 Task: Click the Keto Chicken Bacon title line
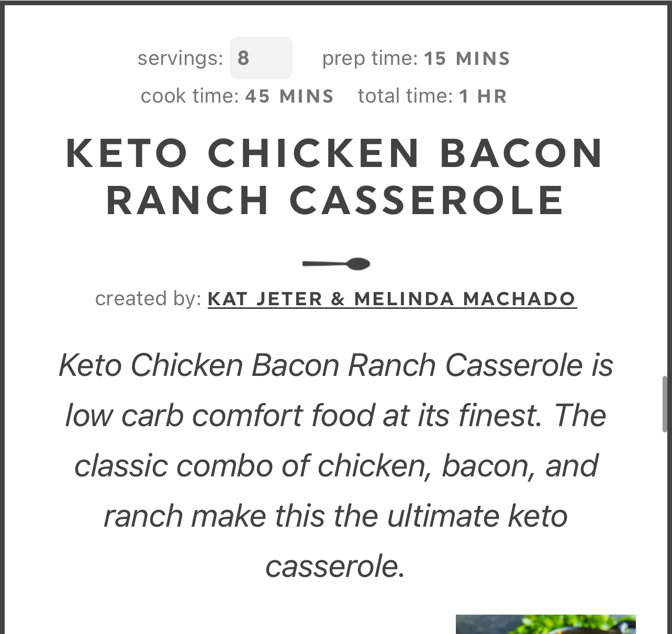click(x=335, y=153)
